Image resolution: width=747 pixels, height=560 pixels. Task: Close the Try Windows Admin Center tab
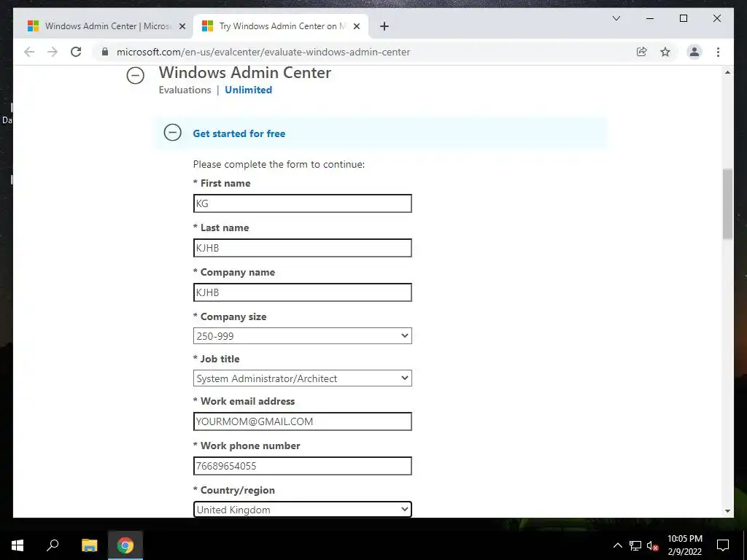tap(356, 26)
